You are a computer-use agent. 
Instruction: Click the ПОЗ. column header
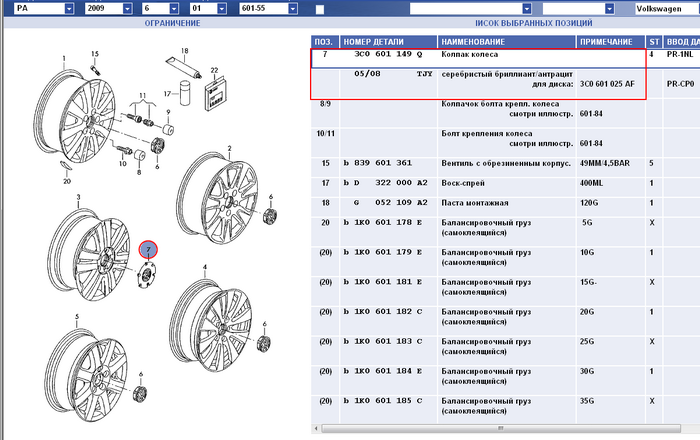[x=325, y=42]
